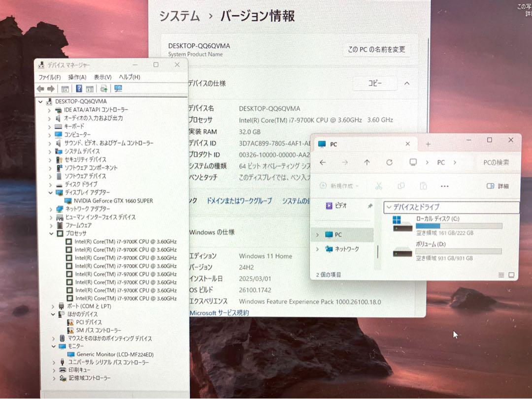
Task: Select セキュリティ デバイス in device tree
Action: (85, 159)
